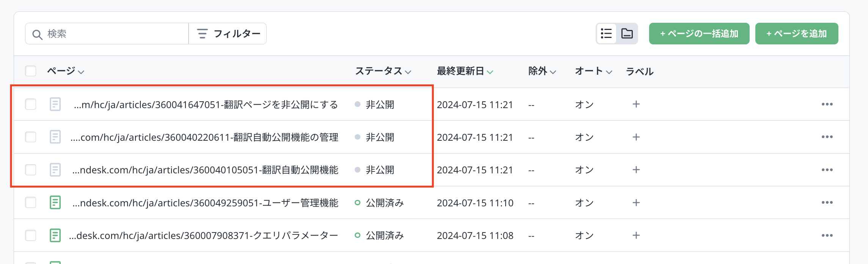Click green page icon of ユーザー管理機能 row
This screenshot has height=264, width=868.
[55, 203]
